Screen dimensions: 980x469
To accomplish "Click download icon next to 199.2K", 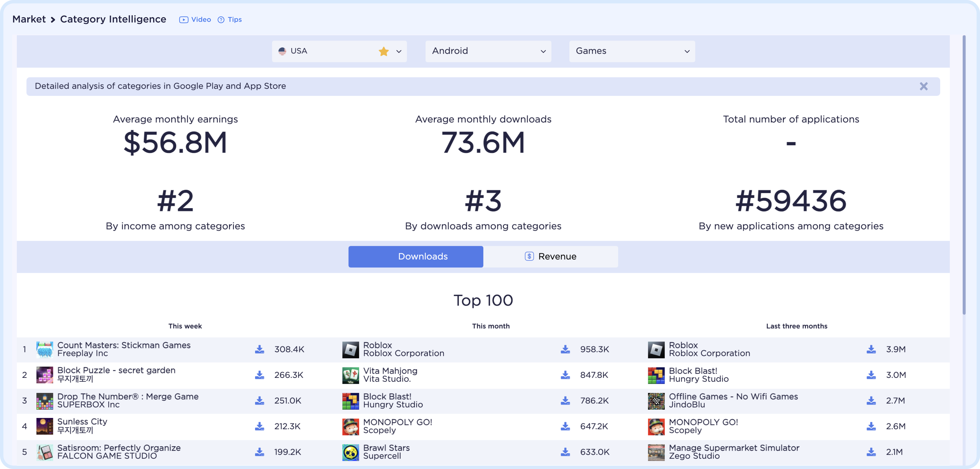I will pyautogui.click(x=259, y=452).
